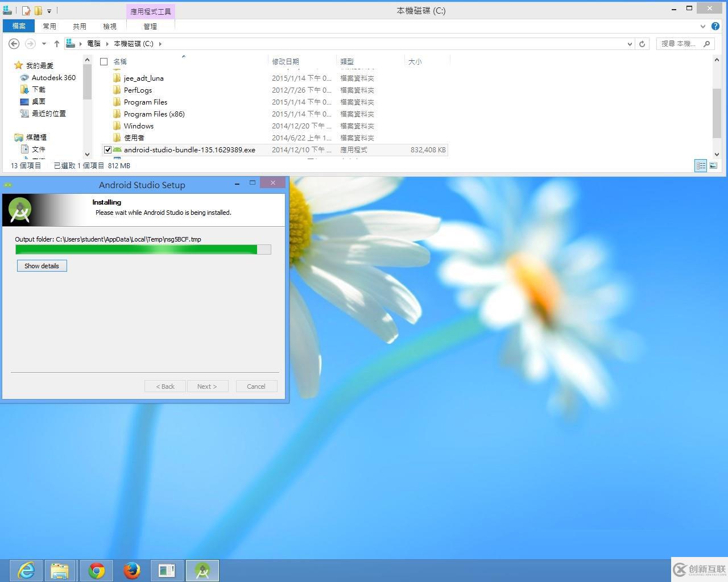Click Cancel in Android Studio Setup

256,386
